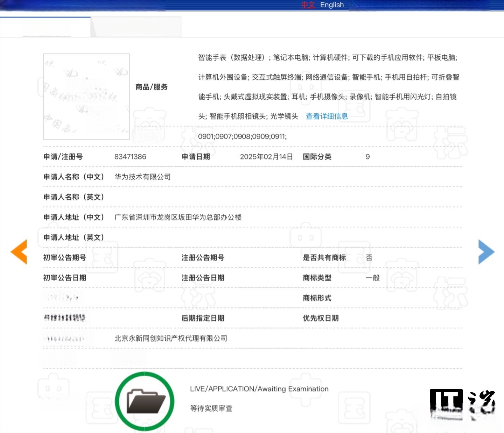Switch language to English

coord(332,5)
